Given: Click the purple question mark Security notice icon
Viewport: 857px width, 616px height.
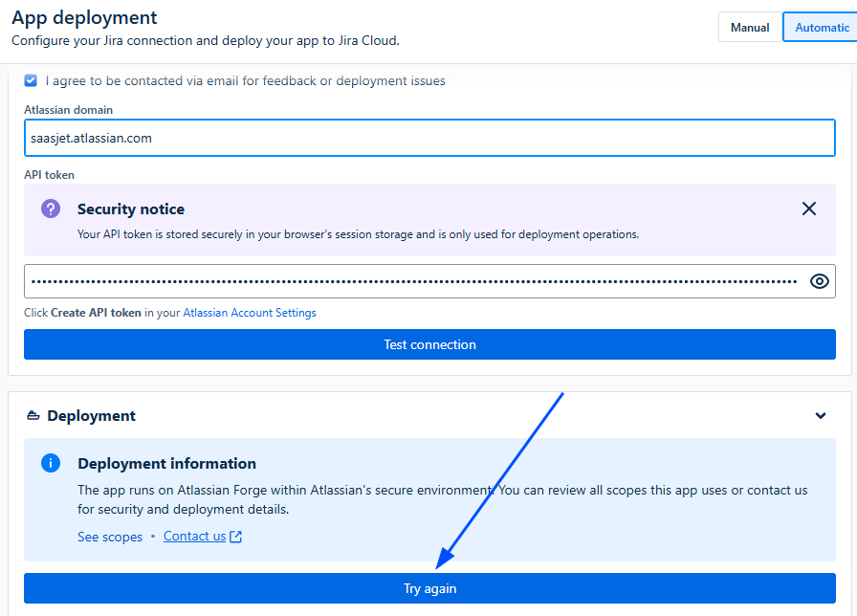Looking at the screenshot, I should (51, 209).
